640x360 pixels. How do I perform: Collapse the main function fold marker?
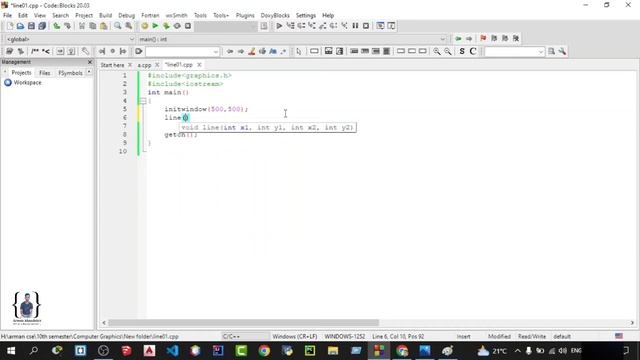[x=143, y=101]
